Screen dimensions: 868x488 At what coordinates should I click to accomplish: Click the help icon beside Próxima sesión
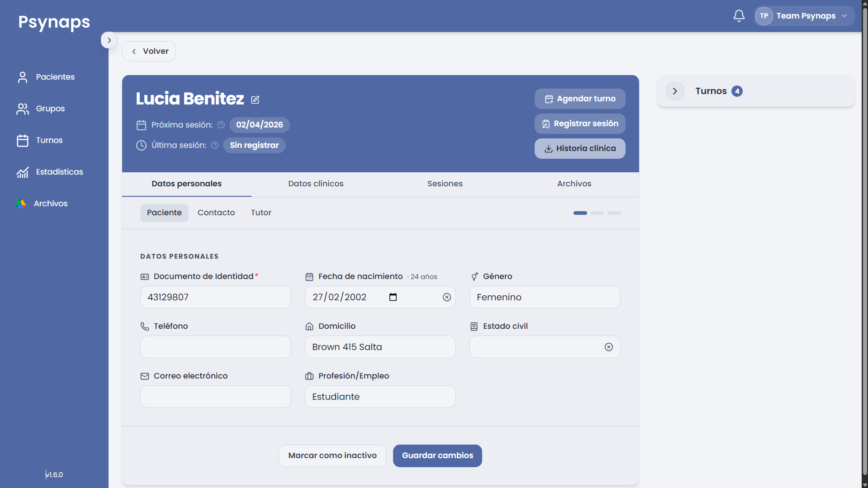(221, 125)
